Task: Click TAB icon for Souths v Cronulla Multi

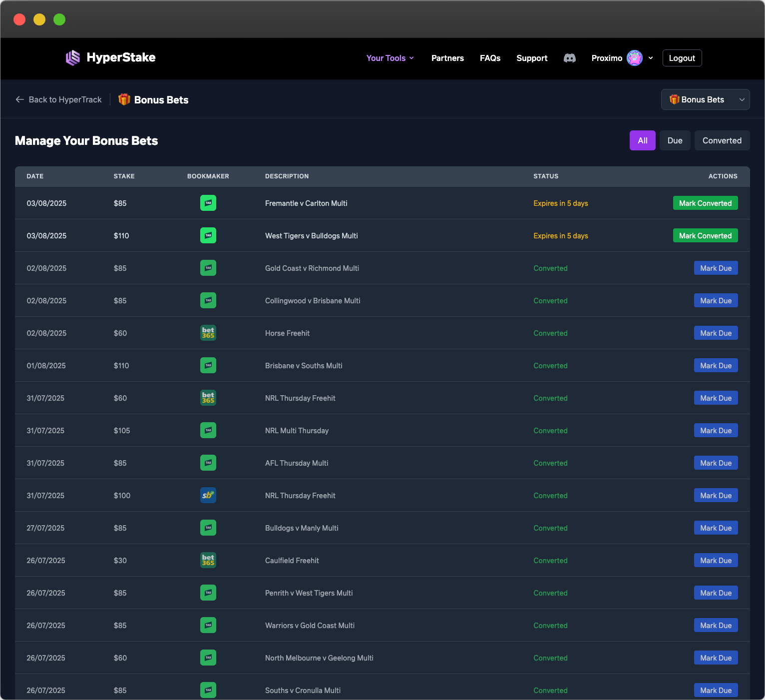Action: [208, 690]
